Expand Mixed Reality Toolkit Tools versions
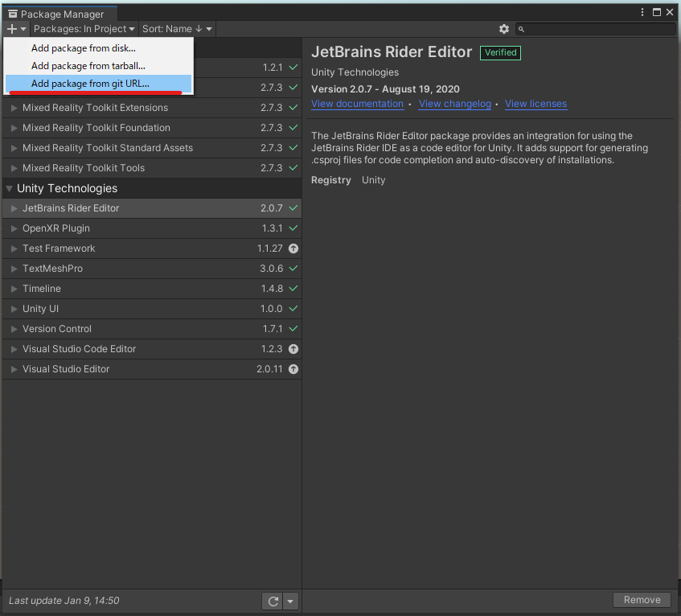The height and width of the screenshot is (616, 681). tap(14, 168)
